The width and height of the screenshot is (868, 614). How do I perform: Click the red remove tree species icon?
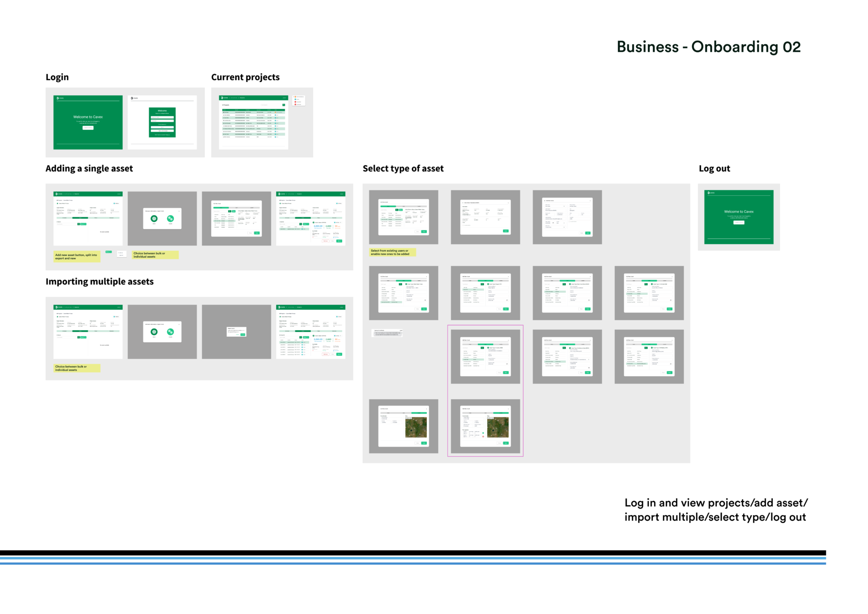[483, 437]
